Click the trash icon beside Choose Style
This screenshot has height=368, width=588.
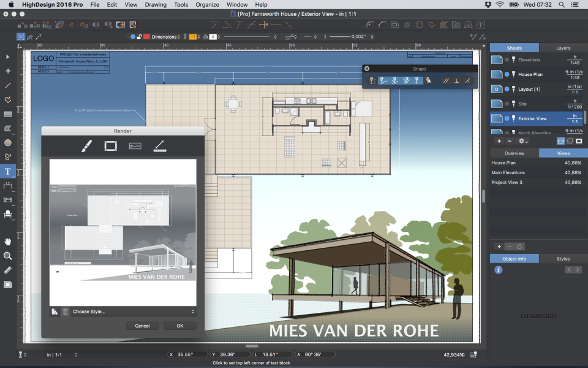(66, 312)
